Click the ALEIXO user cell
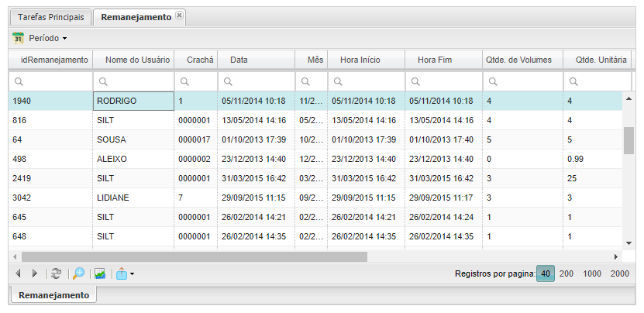The width and height of the screenshot is (644, 313). click(x=133, y=159)
